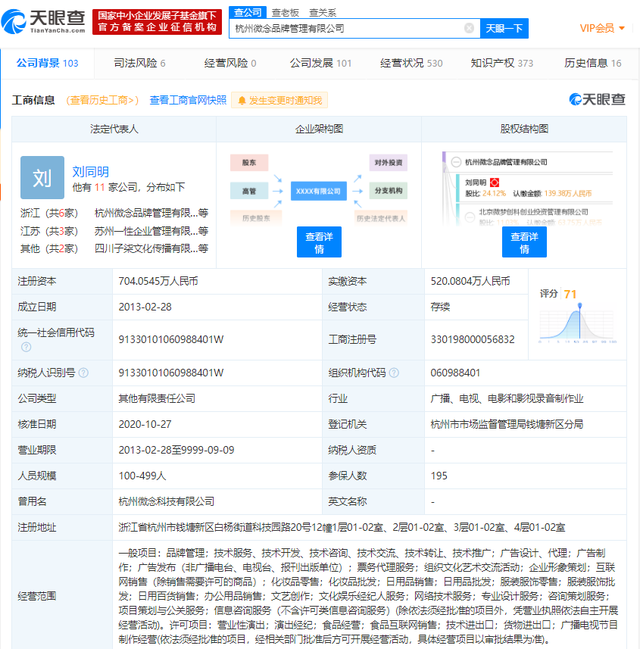Select the operating status 存续
Image resolution: width=640 pixels, height=649 pixels.
440,307
